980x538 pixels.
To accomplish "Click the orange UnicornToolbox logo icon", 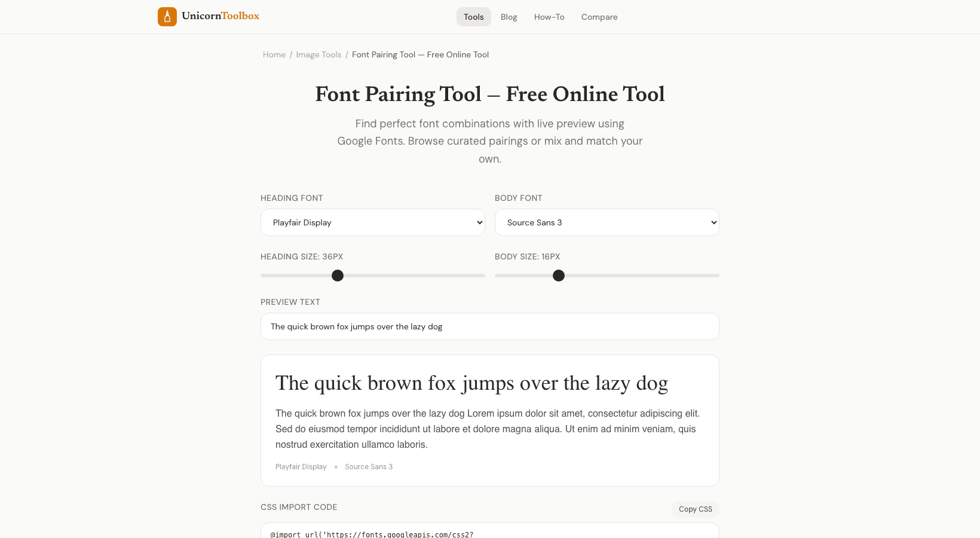I will [167, 17].
